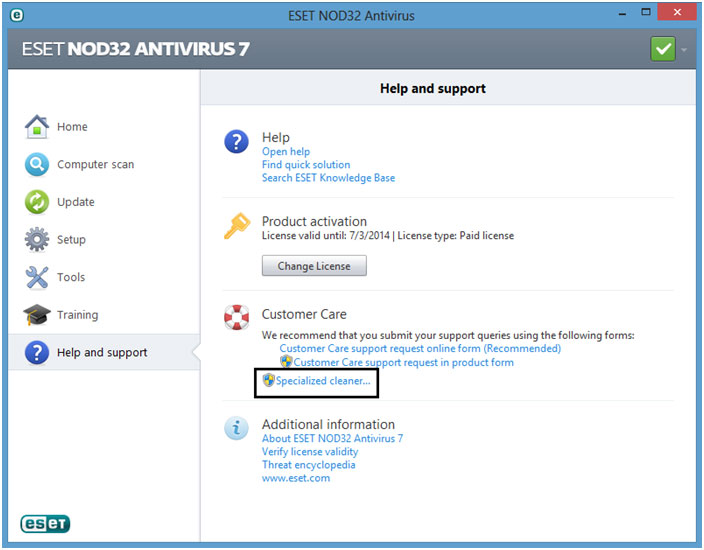704x550 pixels.
Task: Open About ESET NOD32 Antivirus 7
Action: pyautogui.click(x=332, y=438)
